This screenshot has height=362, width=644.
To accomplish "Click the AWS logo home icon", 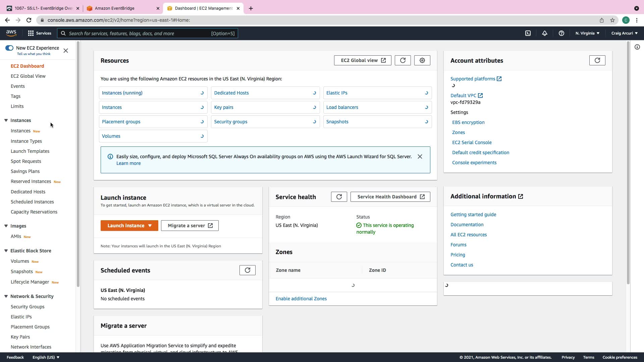I will [11, 33].
